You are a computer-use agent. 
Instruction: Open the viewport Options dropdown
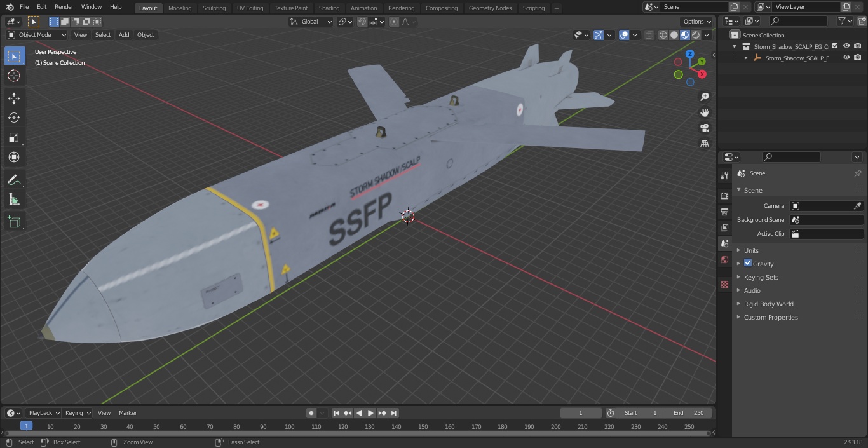tap(698, 22)
